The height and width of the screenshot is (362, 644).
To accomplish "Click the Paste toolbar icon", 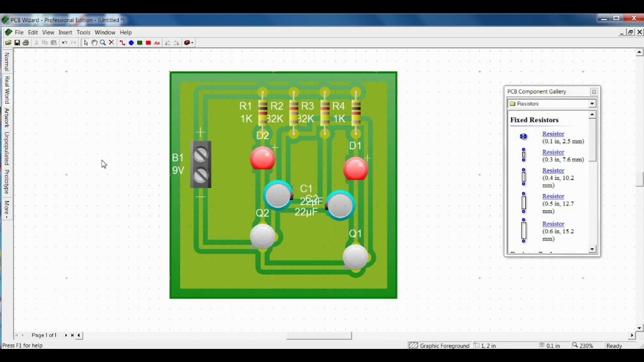I will pos(54,43).
